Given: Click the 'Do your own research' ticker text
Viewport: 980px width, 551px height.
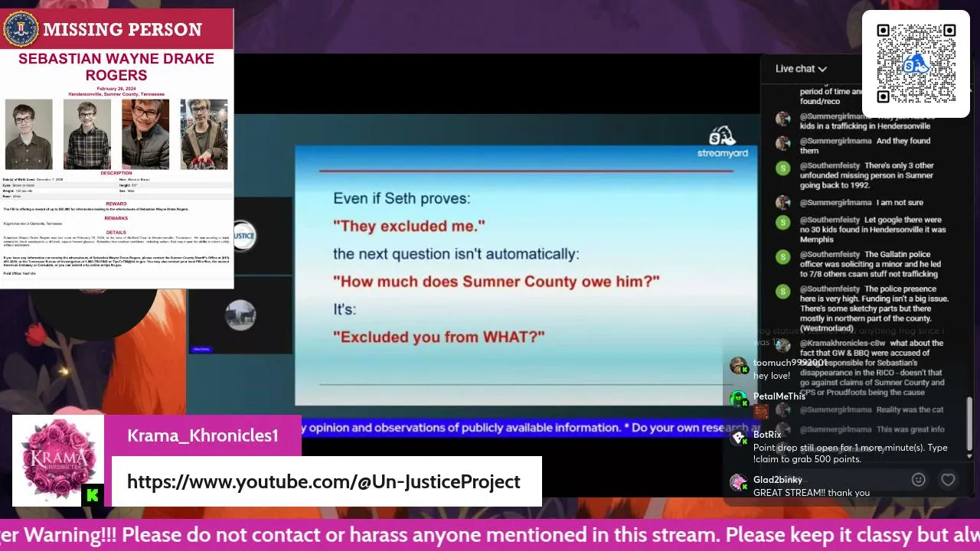Looking at the screenshot, I should [691, 428].
